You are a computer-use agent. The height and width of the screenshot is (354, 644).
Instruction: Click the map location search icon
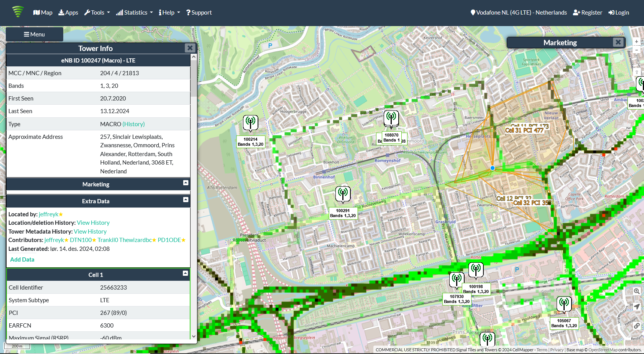636,291
